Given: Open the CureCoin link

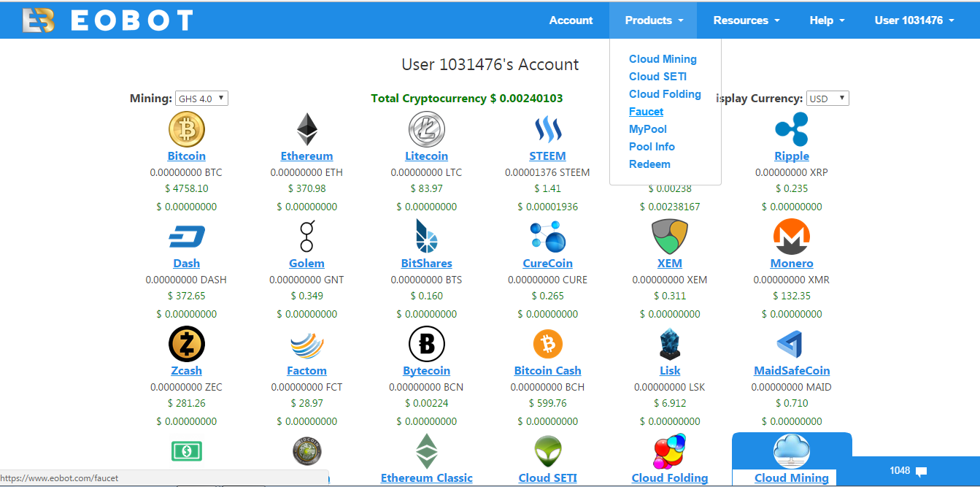Looking at the screenshot, I should pos(548,264).
